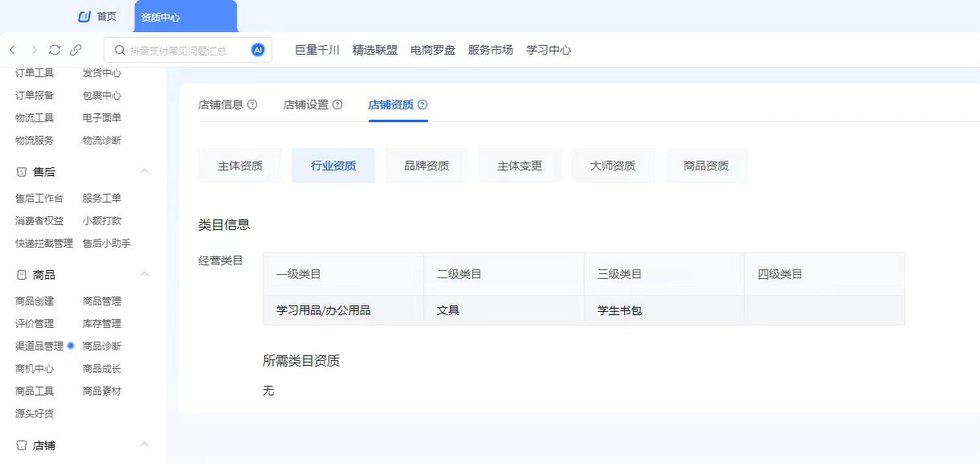980x463 pixels.
Task: Click the copy link icon
Action: pos(76,50)
